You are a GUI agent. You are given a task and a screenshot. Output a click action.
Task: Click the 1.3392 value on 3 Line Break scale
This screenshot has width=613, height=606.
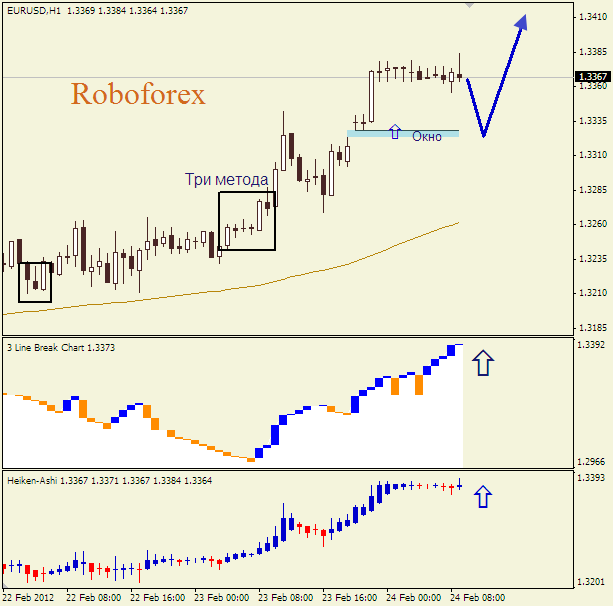point(592,345)
